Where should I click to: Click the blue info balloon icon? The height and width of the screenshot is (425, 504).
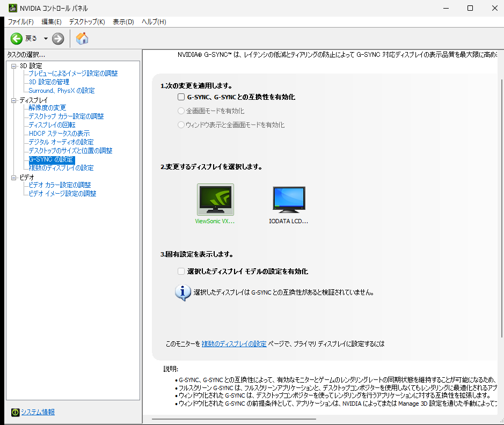pyautogui.click(x=183, y=292)
